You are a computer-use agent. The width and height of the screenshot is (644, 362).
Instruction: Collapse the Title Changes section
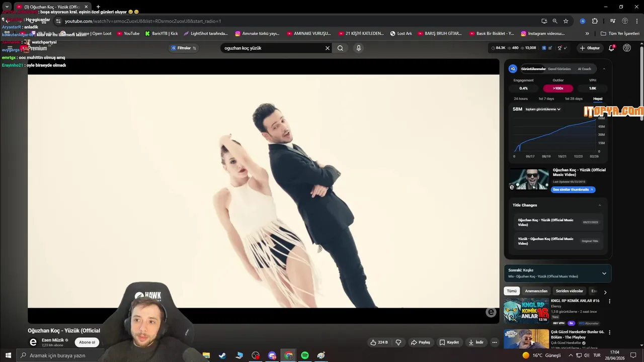click(599, 205)
